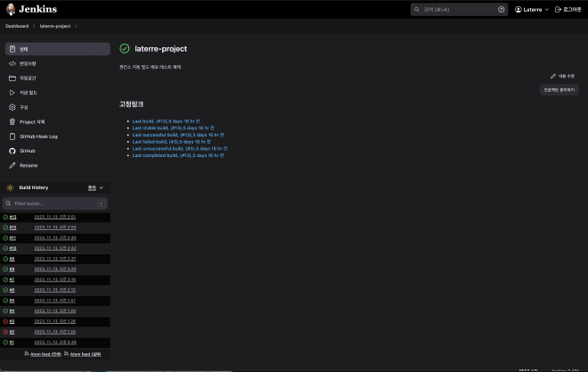Click status icon of build #1
588x372 pixels.
point(5,343)
